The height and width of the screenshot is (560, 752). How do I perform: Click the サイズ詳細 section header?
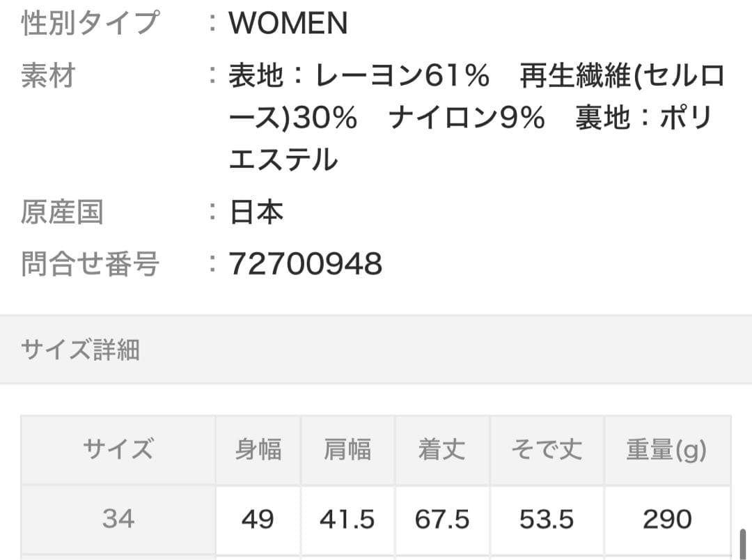(x=81, y=350)
